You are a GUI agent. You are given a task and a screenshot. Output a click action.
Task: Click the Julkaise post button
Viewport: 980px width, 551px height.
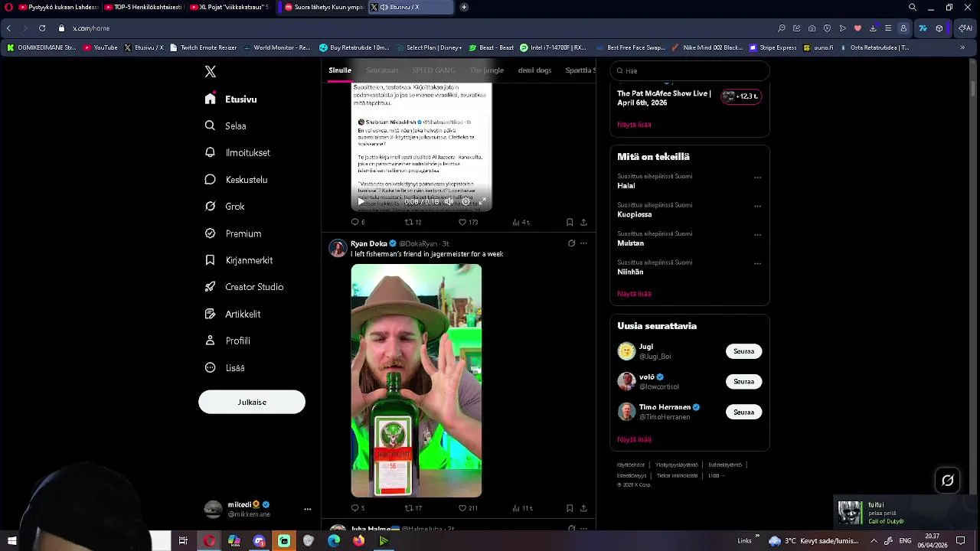(x=252, y=402)
